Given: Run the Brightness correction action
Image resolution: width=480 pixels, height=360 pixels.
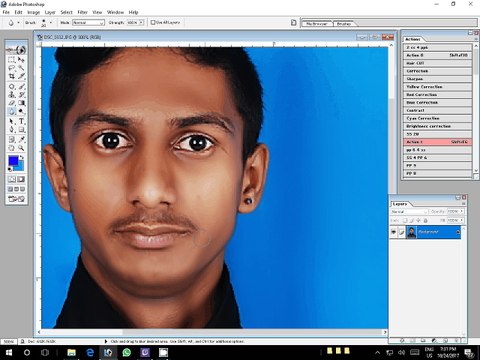Looking at the screenshot, I should pyautogui.click(x=438, y=126).
